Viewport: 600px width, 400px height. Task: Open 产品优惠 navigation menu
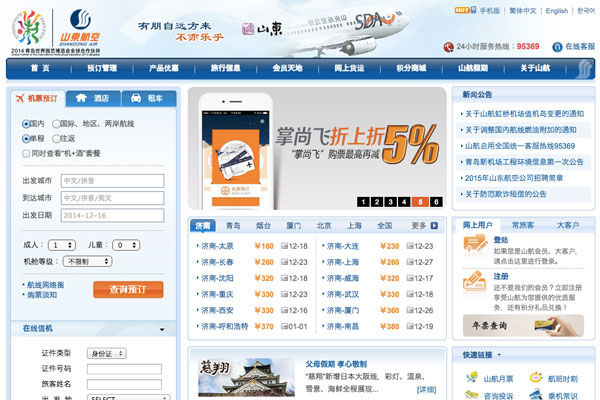[164, 68]
